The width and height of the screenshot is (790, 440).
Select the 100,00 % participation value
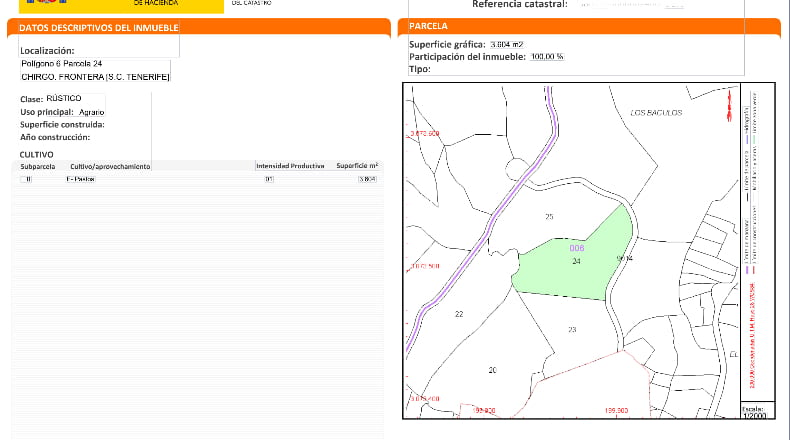click(x=547, y=56)
